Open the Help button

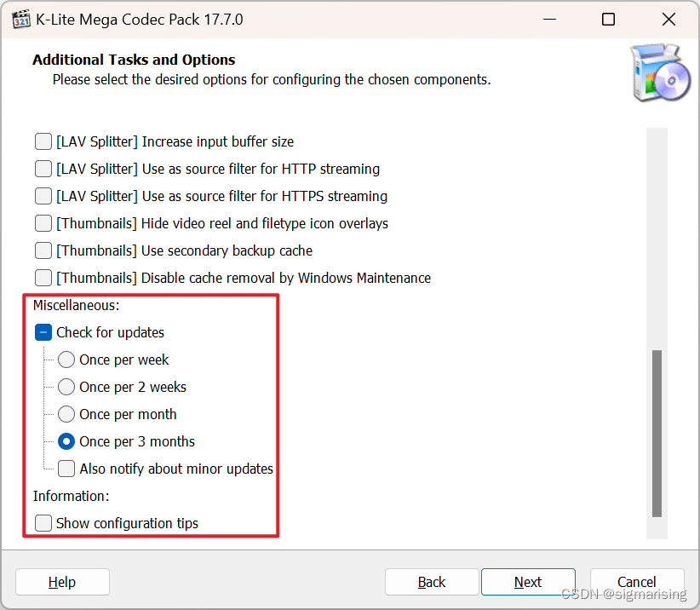pyautogui.click(x=62, y=582)
